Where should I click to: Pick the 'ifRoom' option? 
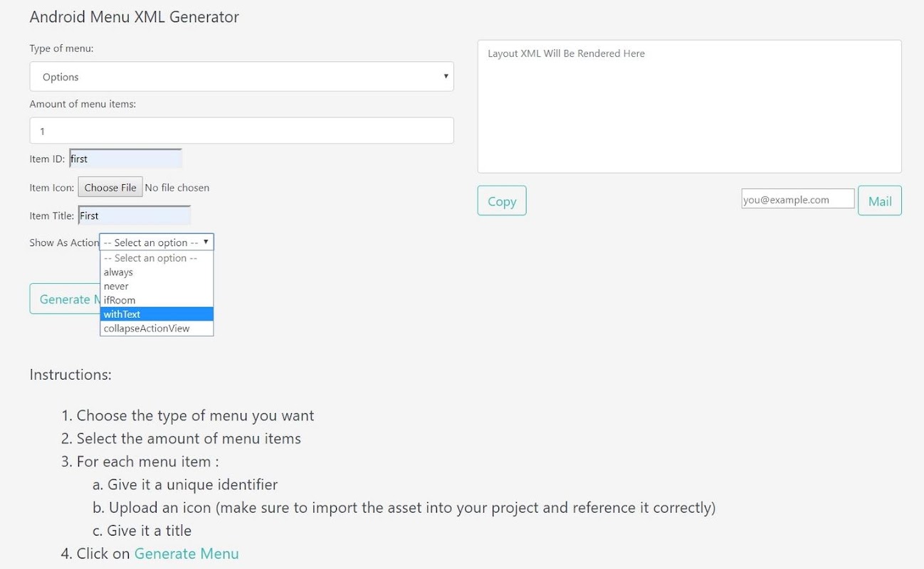coord(157,300)
